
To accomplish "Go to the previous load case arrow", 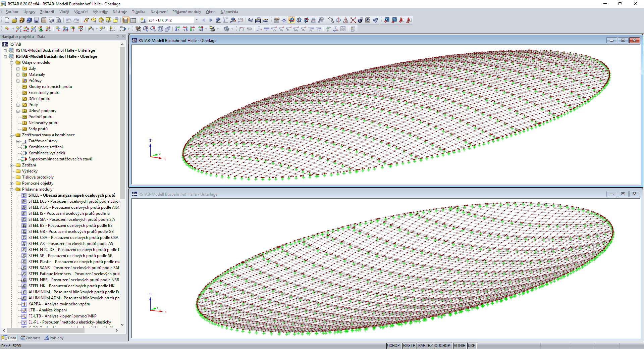I will click(x=204, y=20).
